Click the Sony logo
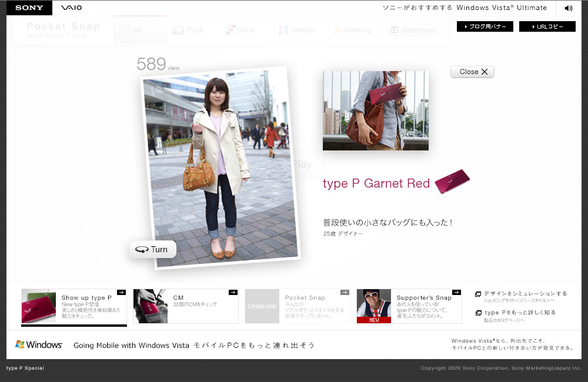Image resolution: width=588 pixels, height=382 pixels. point(29,8)
